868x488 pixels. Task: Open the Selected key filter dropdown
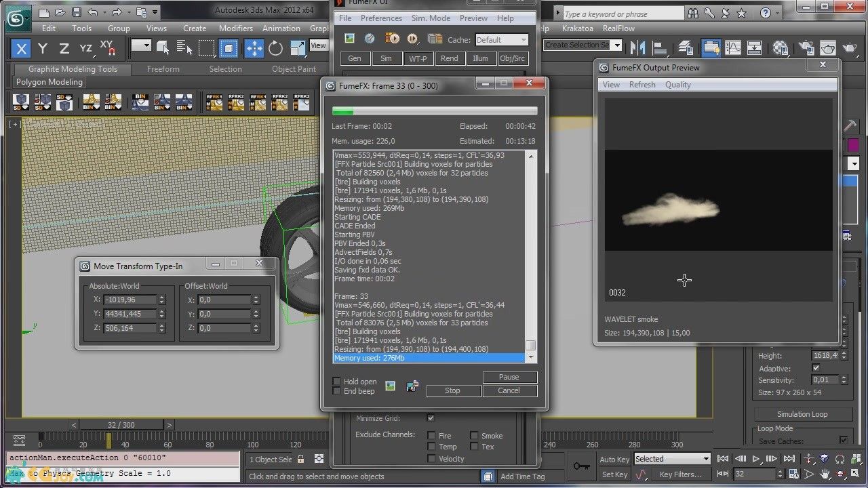(672, 459)
